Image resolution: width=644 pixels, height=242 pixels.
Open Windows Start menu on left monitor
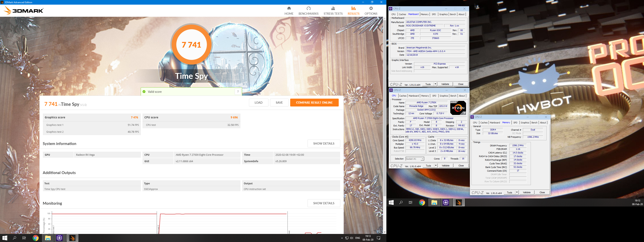(5, 238)
